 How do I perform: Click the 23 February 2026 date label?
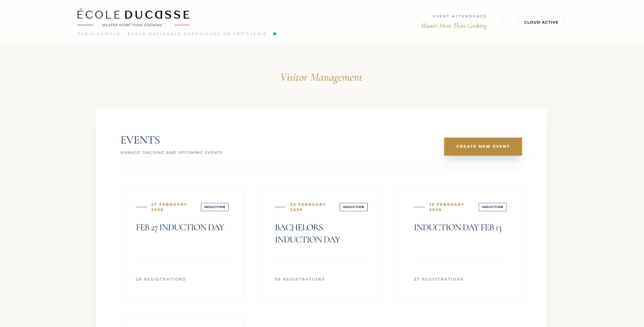coord(308,207)
